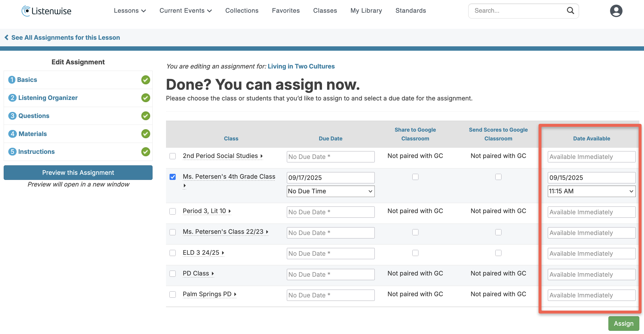
Task: Set due date for PD Class
Action: 331,275
